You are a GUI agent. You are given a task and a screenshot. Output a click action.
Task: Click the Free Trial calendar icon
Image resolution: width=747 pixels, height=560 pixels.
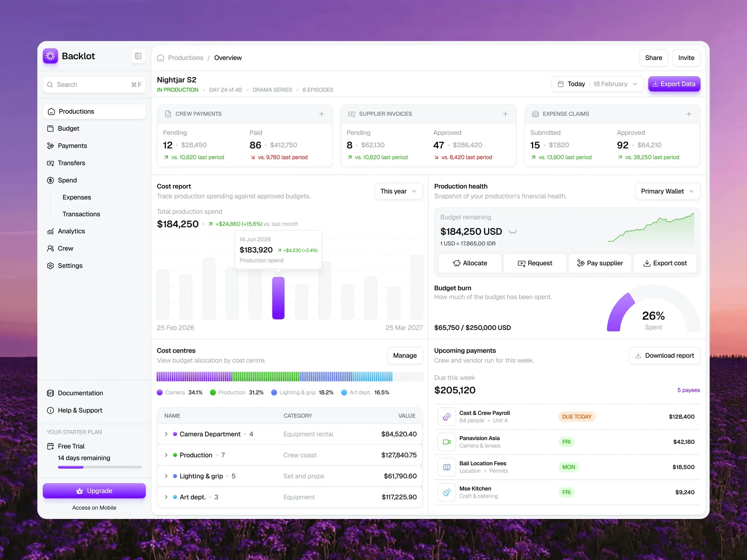click(x=50, y=446)
